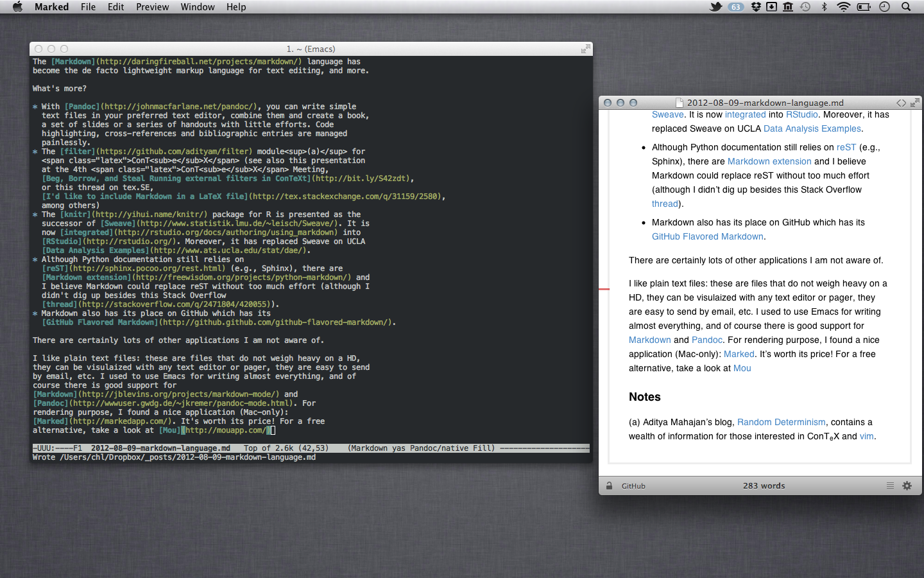Click the Markdown link near Pandoc
Image resolution: width=924 pixels, height=578 pixels.
650,340
